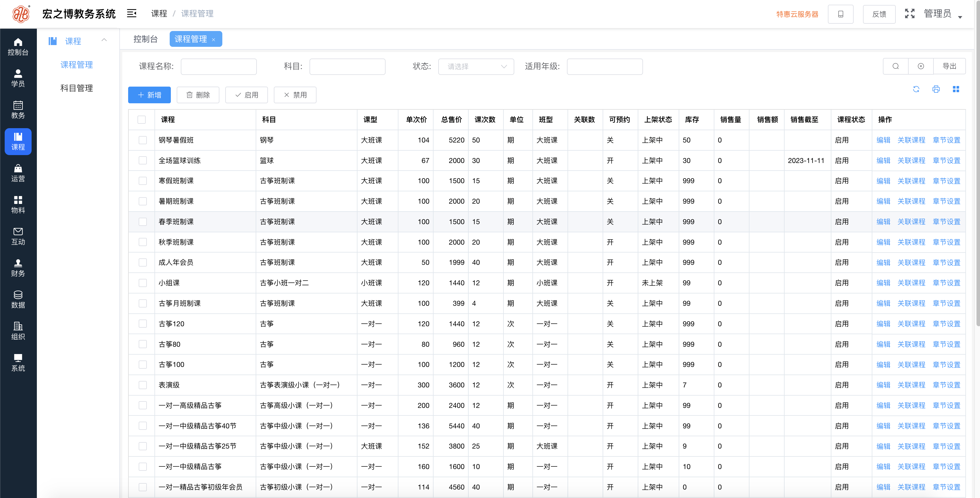
Task: Click the 禁用 button
Action: tap(295, 95)
